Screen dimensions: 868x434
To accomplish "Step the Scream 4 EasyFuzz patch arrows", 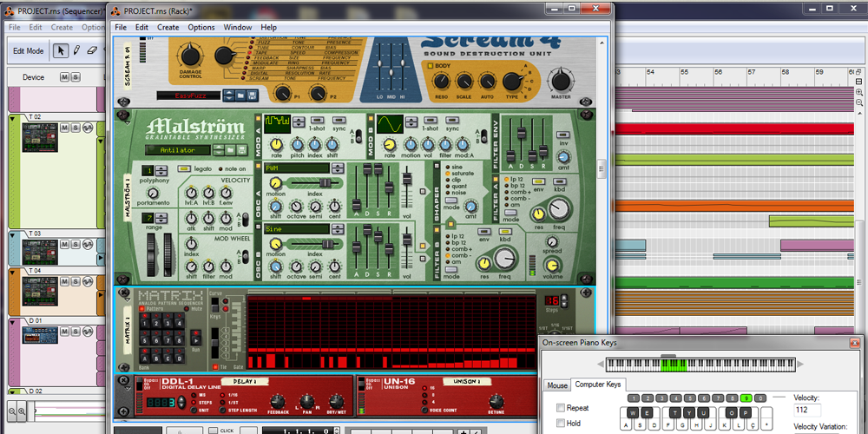I will pyautogui.click(x=228, y=95).
